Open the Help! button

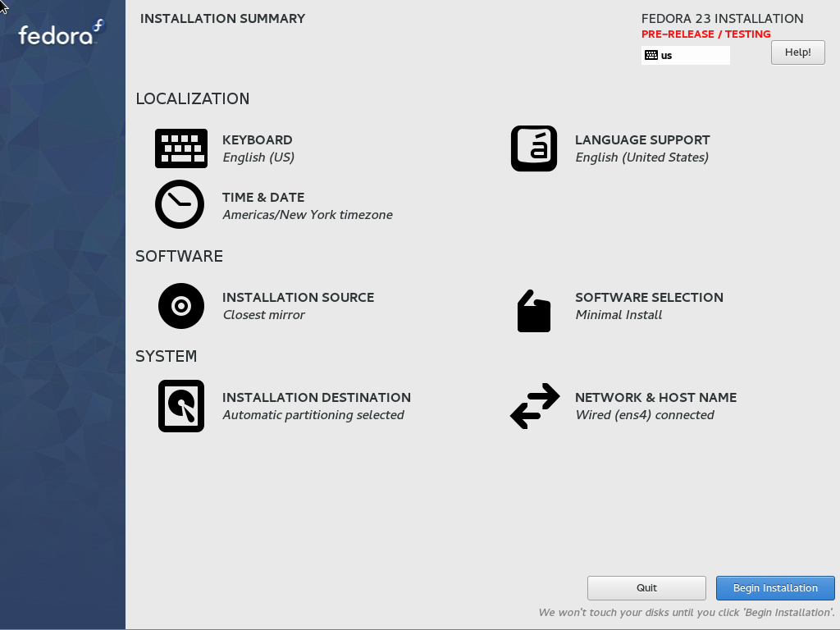point(797,52)
